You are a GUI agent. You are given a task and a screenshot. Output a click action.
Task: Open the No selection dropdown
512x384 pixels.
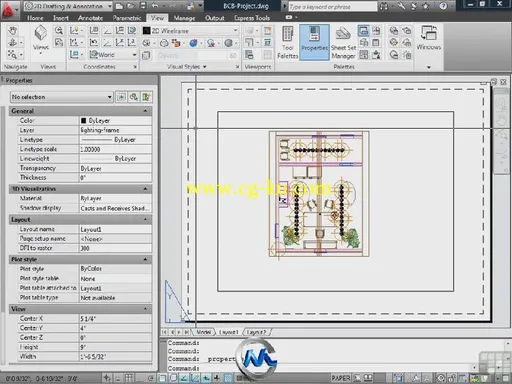[61, 97]
